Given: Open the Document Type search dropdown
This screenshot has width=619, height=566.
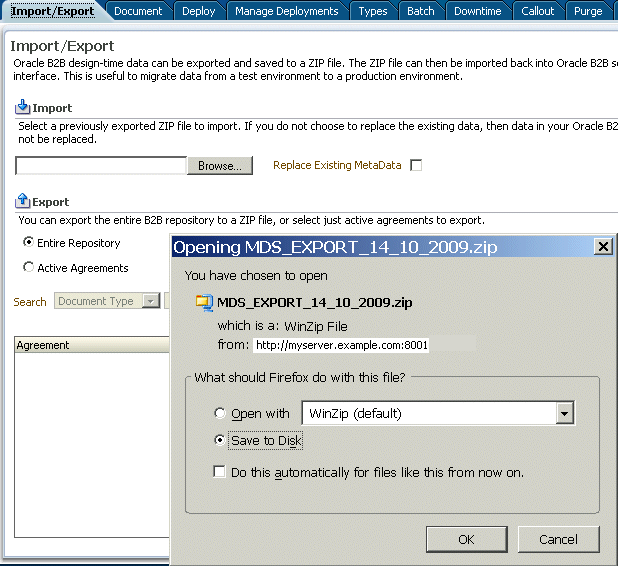Looking at the screenshot, I should [x=107, y=301].
